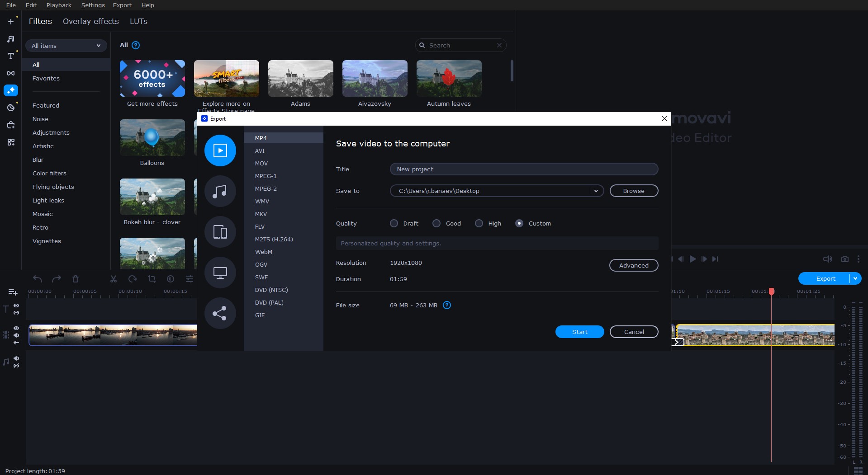868x475 pixels.
Task: Expand the Export button dropdown arrow
Action: click(x=855, y=278)
